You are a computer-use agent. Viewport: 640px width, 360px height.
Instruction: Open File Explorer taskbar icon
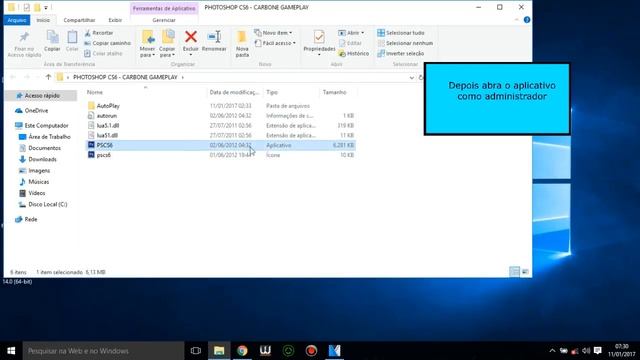pyautogui.click(x=219, y=351)
